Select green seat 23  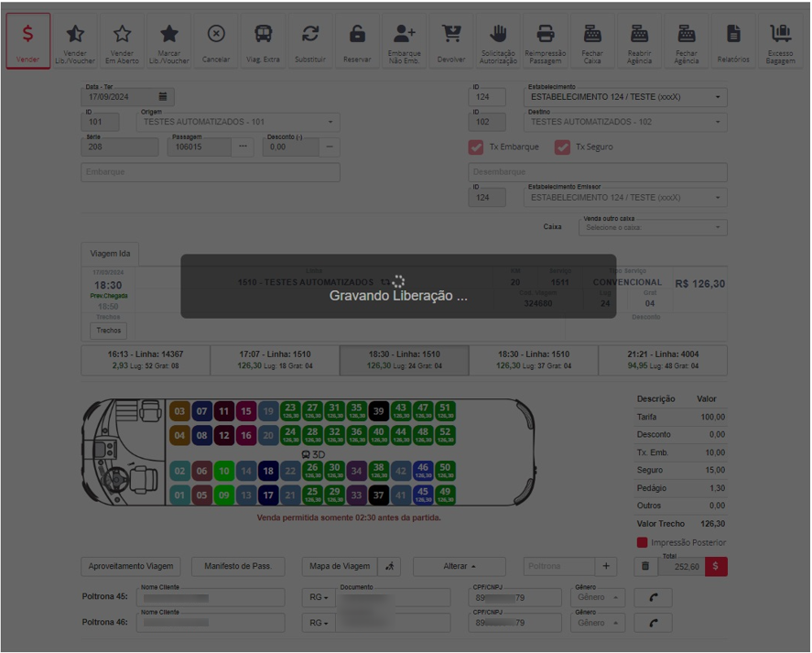pyautogui.click(x=290, y=411)
